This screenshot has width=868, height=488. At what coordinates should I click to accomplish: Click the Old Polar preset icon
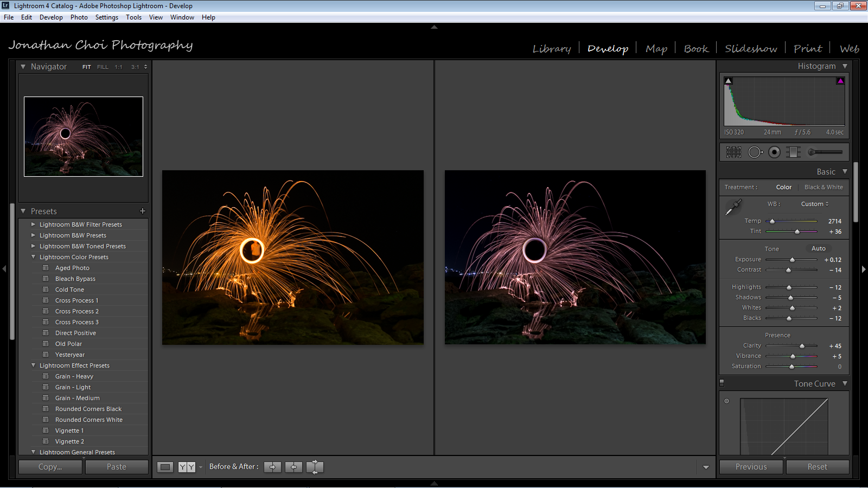(46, 344)
